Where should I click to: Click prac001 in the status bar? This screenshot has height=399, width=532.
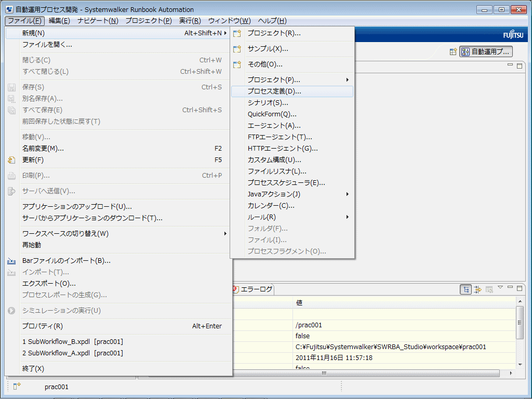56,387
